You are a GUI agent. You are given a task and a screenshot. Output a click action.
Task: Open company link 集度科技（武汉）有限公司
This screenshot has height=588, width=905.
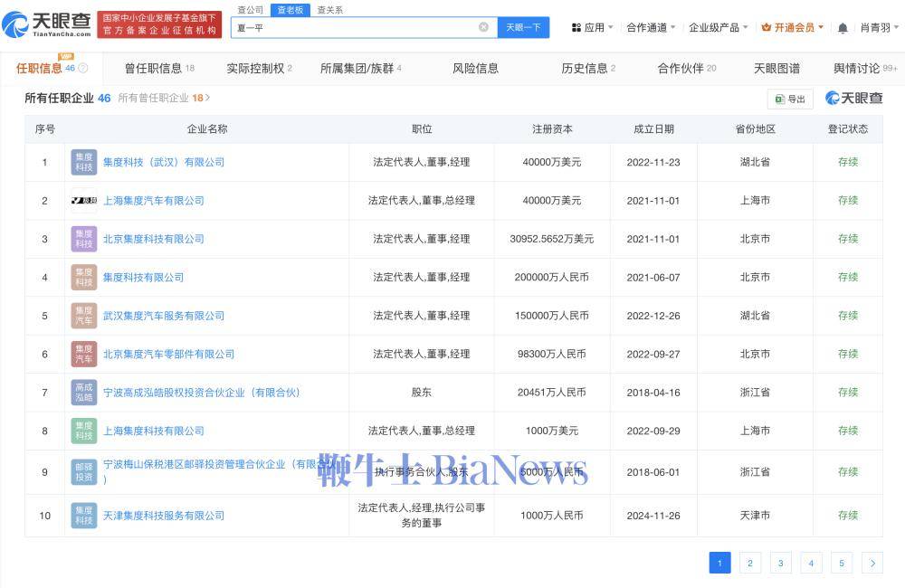(x=164, y=162)
